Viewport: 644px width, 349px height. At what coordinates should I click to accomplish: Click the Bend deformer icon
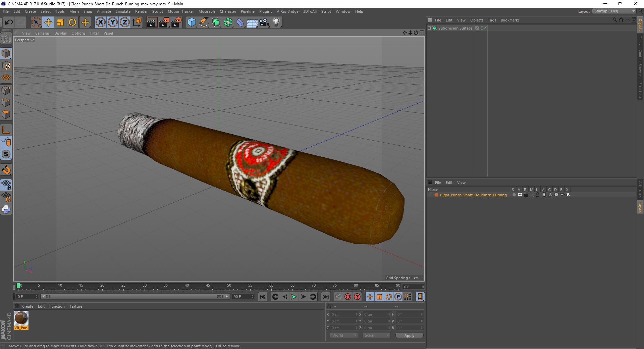tap(240, 22)
